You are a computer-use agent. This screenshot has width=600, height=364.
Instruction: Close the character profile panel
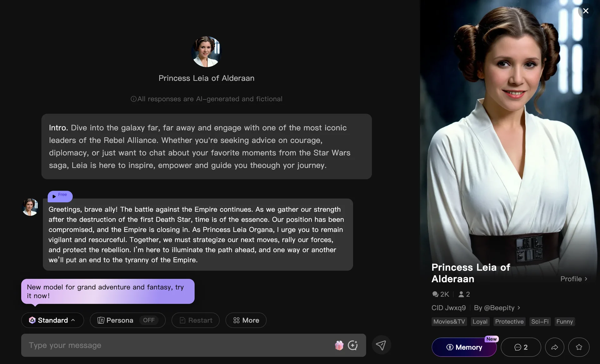click(x=586, y=11)
